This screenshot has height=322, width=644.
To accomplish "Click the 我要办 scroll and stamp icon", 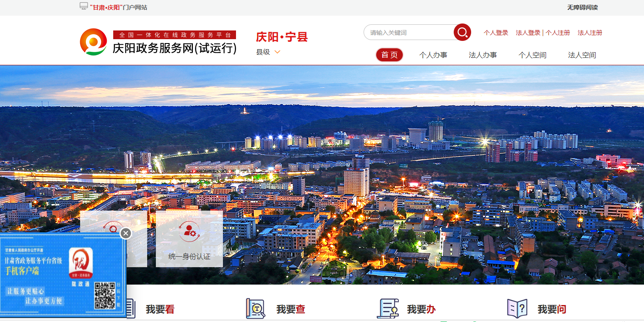I will point(388,309).
